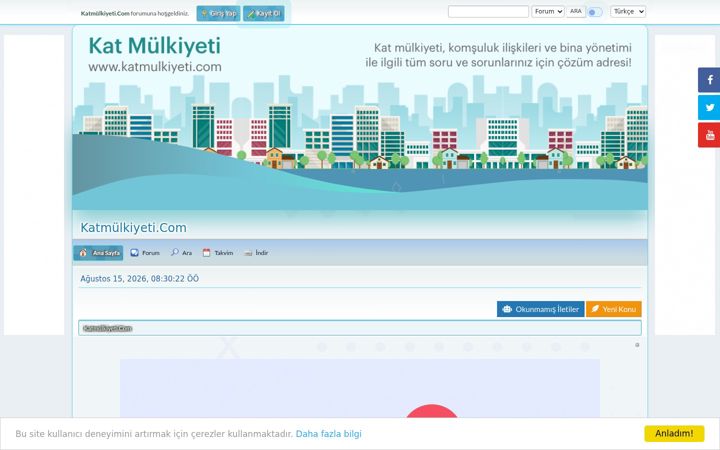Click the small icon above the ad box

637,345
